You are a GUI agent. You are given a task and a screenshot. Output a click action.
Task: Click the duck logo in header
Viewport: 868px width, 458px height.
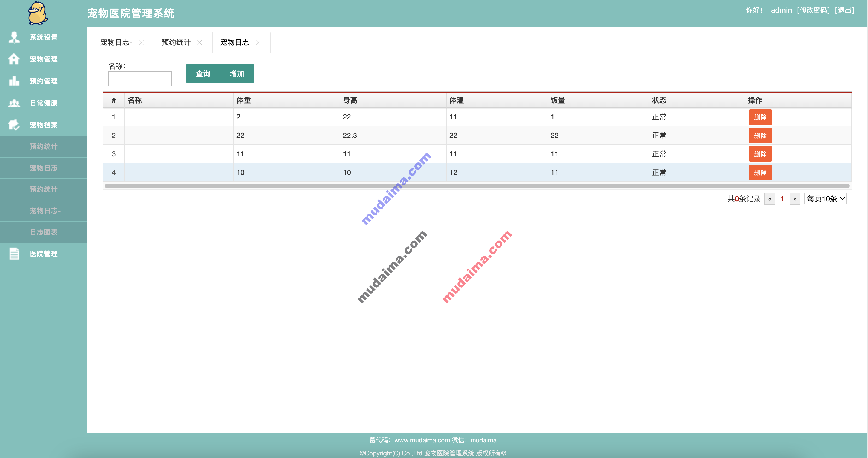coord(38,13)
